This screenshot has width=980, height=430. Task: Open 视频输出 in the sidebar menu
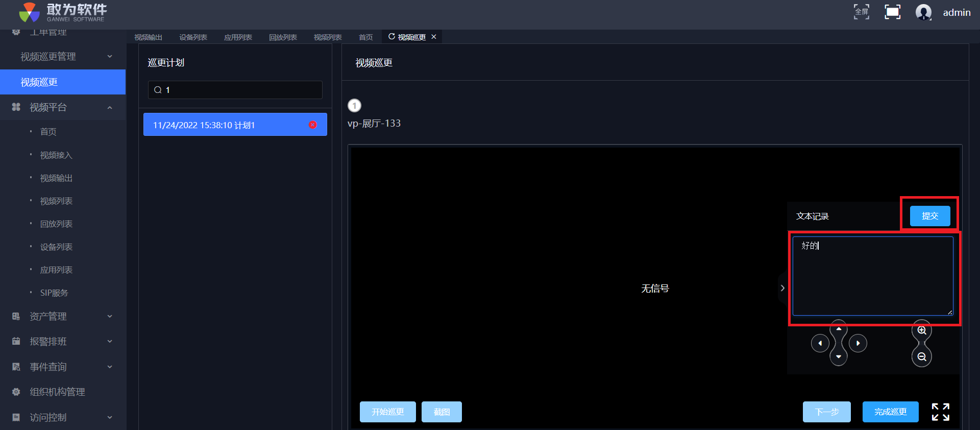coord(57,178)
